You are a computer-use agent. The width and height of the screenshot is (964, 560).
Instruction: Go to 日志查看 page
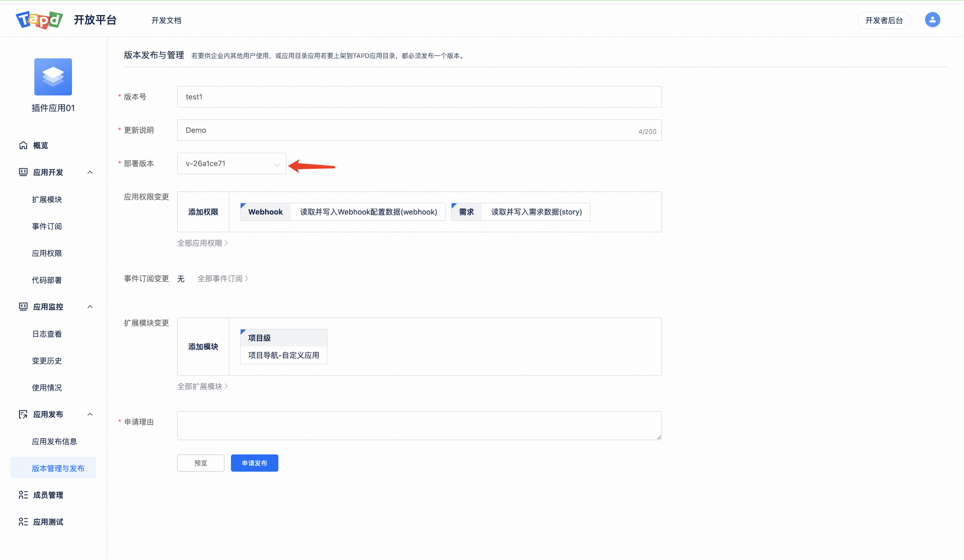tap(47, 334)
